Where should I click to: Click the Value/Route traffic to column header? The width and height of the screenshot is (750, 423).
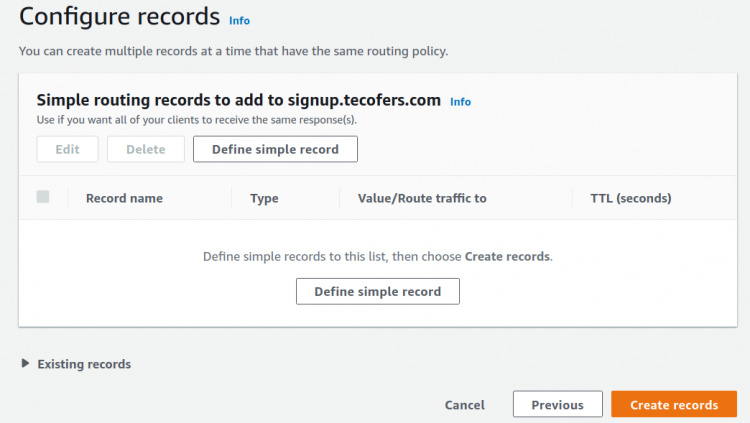pos(422,198)
